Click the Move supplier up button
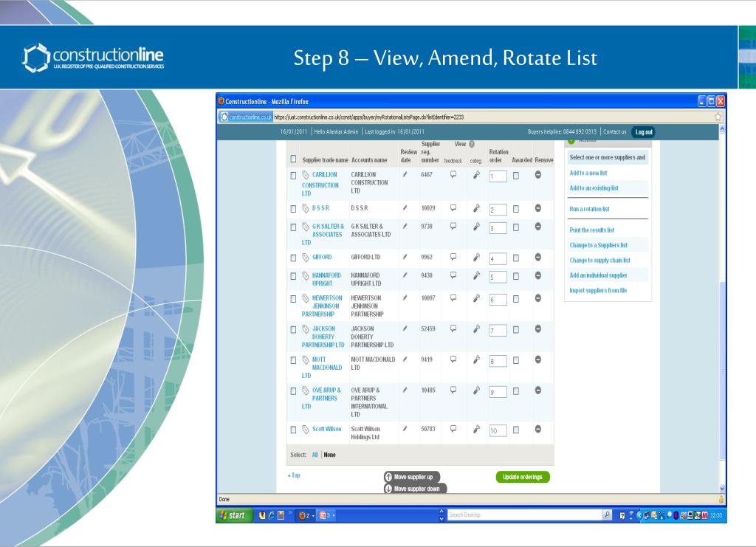The image size is (756, 547). tap(413, 477)
